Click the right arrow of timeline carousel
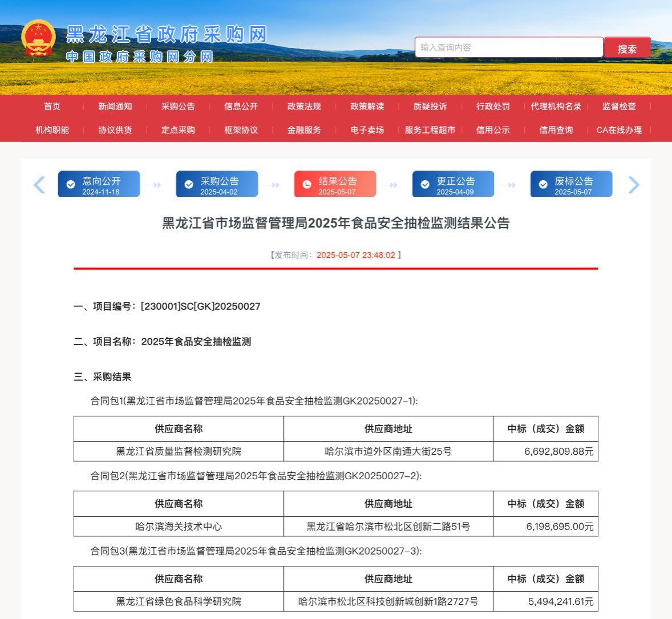This screenshot has width=672, height=619. (x=633, y=185)
